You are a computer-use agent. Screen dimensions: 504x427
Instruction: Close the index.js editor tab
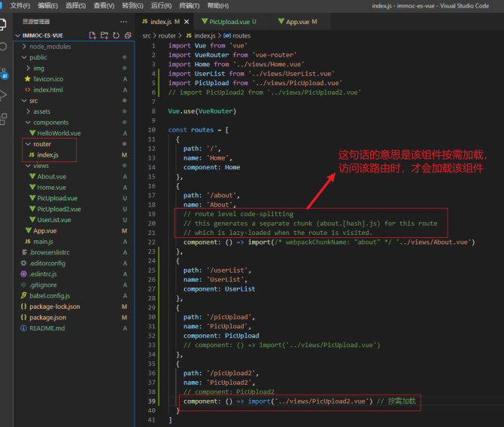(x=187, y=22)
